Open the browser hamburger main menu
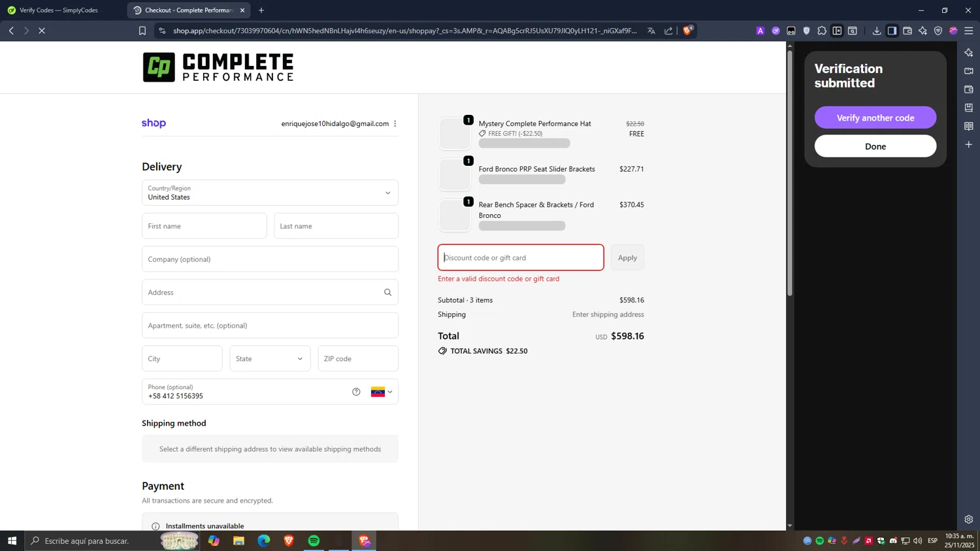The width and height of the screenshot is (980, 551). coord(969,31)
